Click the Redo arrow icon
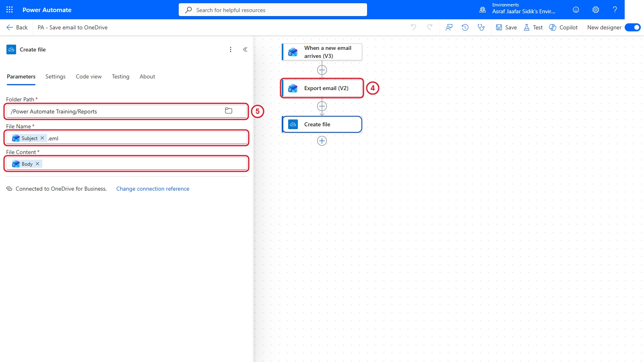 pyautogui.click(x=430, y=27)
